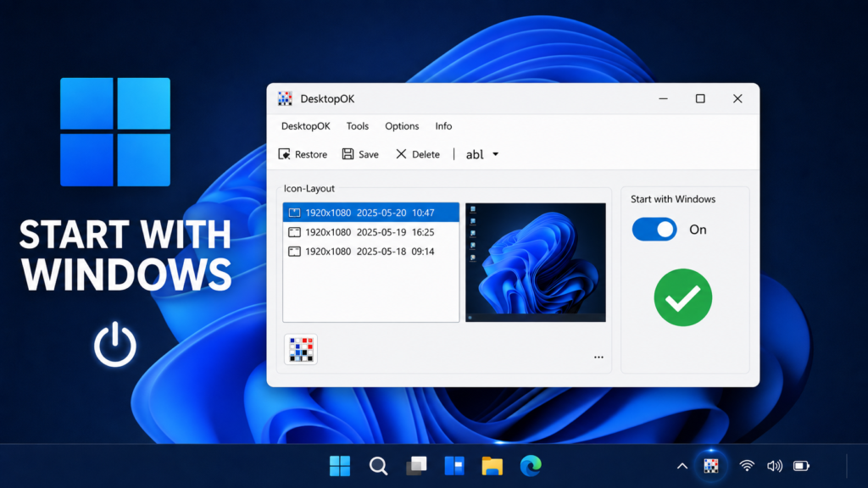Click the desktop preview thumbnail
Image resolution: width=868 pixels, height=488 pixels.
[x=536, y=263]
